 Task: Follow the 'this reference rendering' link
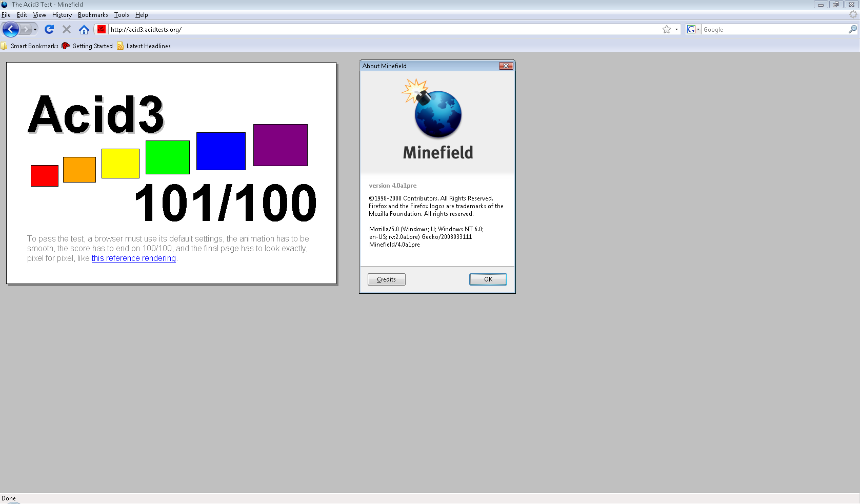(x=134, y=258)
